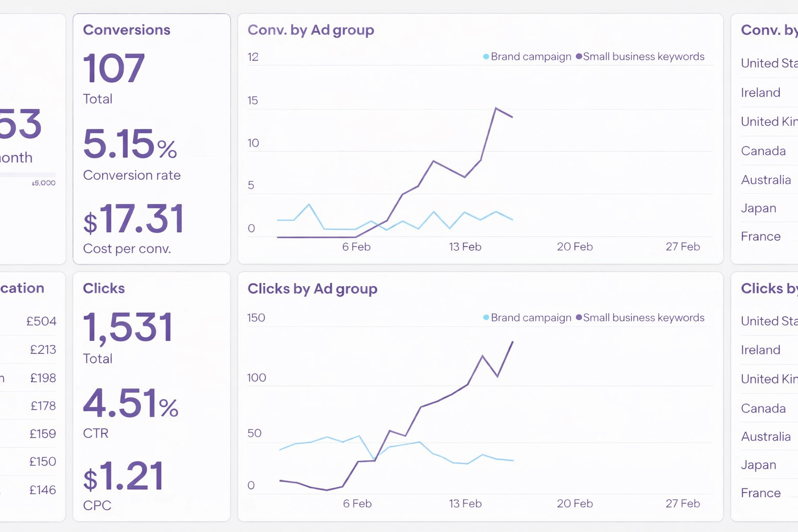
Task: Click the Small business keywords dot in Clicks by Ad group
Action: 579,317
